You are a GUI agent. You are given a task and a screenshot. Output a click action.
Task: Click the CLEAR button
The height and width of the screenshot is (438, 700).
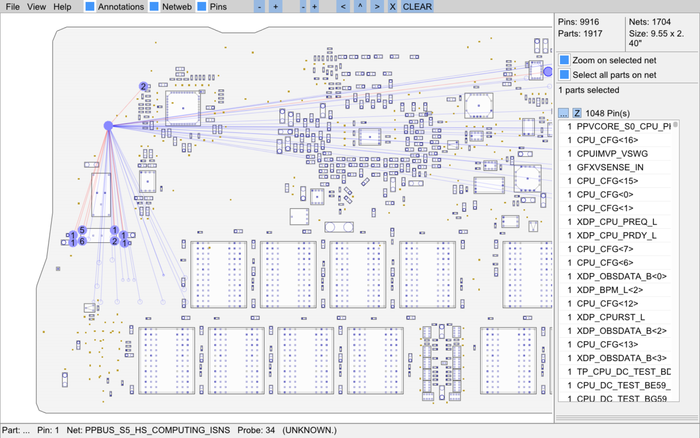[418, 7]
